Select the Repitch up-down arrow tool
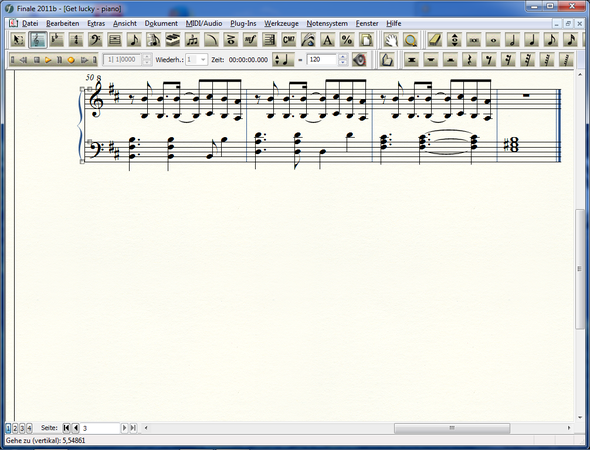This screenshot has height=450, width=590. coord(455,40)
